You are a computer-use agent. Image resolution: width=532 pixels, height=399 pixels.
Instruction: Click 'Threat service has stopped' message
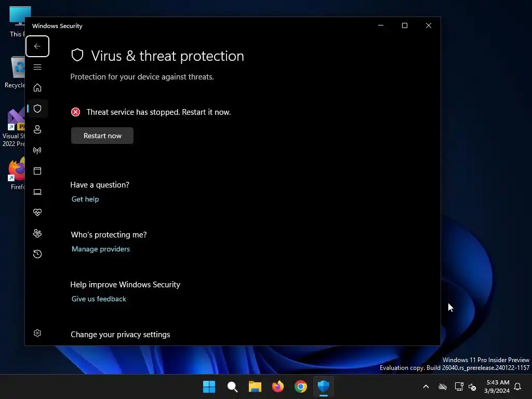[159, 112]
